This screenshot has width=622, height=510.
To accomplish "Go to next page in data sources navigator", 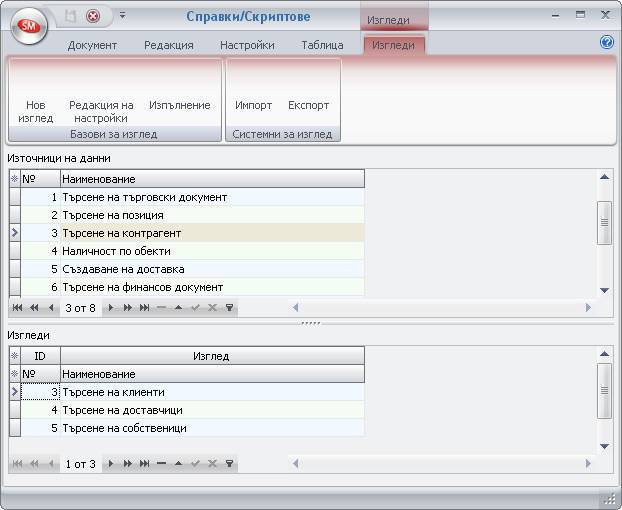I will [x=128, y=307].
